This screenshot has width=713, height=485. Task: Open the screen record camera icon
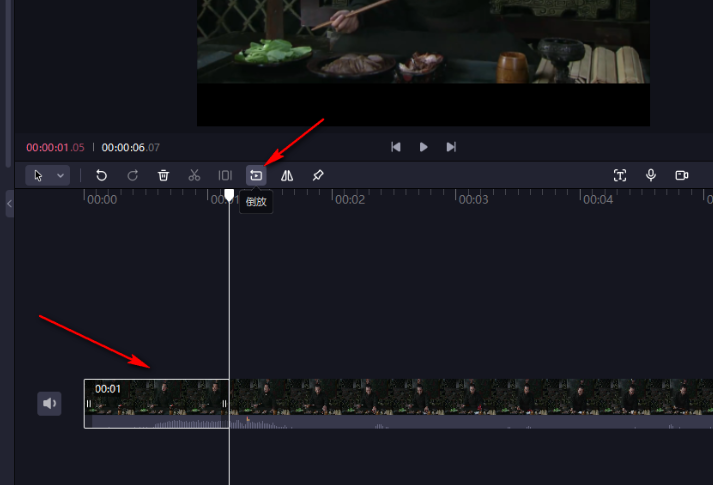(x=682, y=175)
